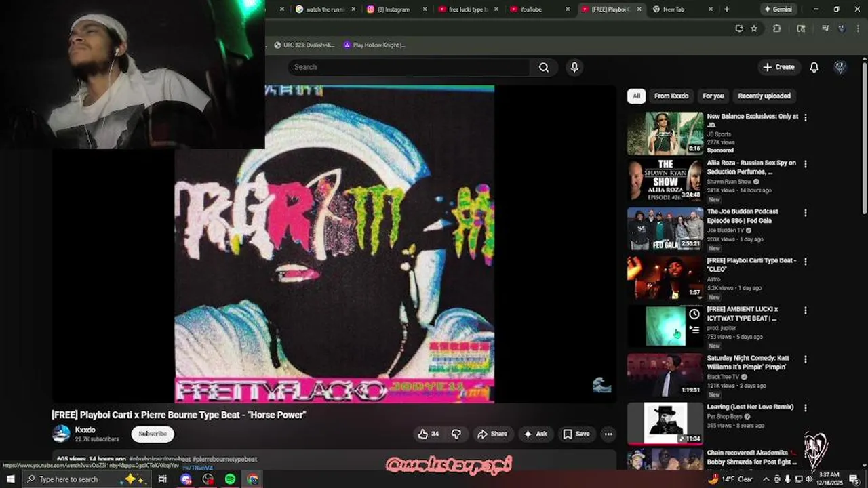Focus the YouTube search field
Viewport: 868px width, 488px height.
409,67
